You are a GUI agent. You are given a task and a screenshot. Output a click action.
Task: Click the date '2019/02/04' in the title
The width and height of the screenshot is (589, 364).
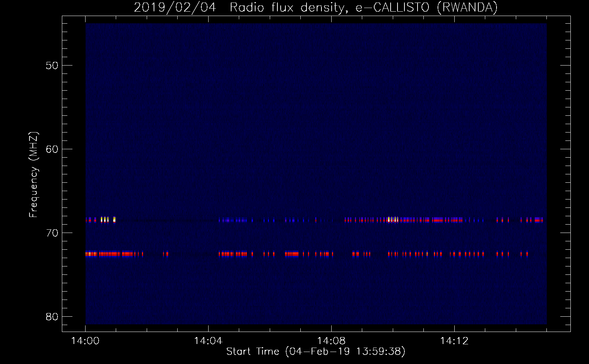tap(175, 7)
